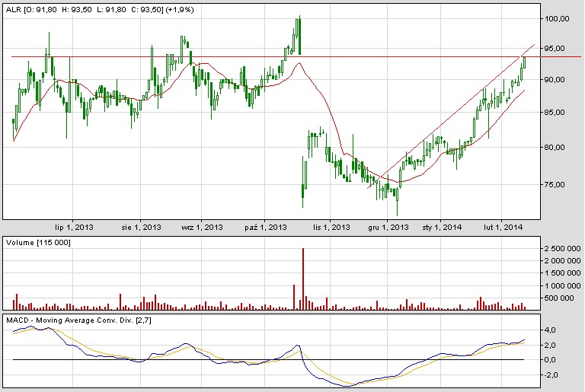Select the 2 500 000 volume axis label
Screen dimensions: 585x392
pyautogui.click(x=563, y=248)
